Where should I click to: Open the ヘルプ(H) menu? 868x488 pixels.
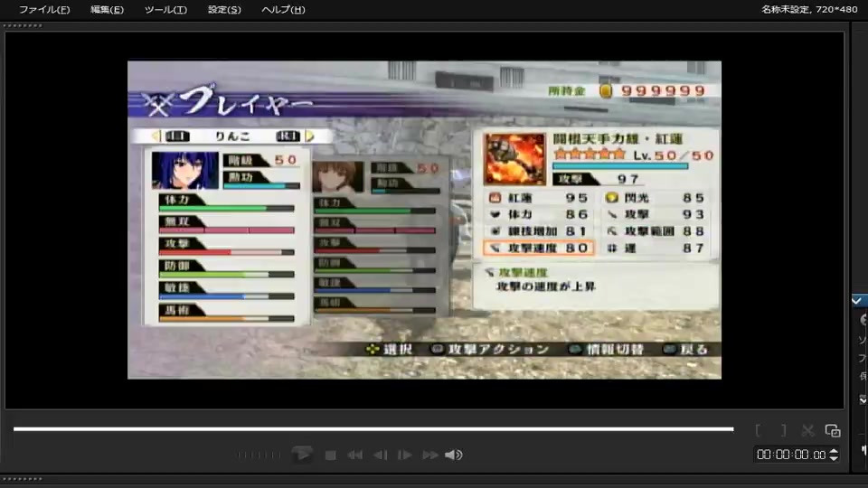[x=283, y=9]
